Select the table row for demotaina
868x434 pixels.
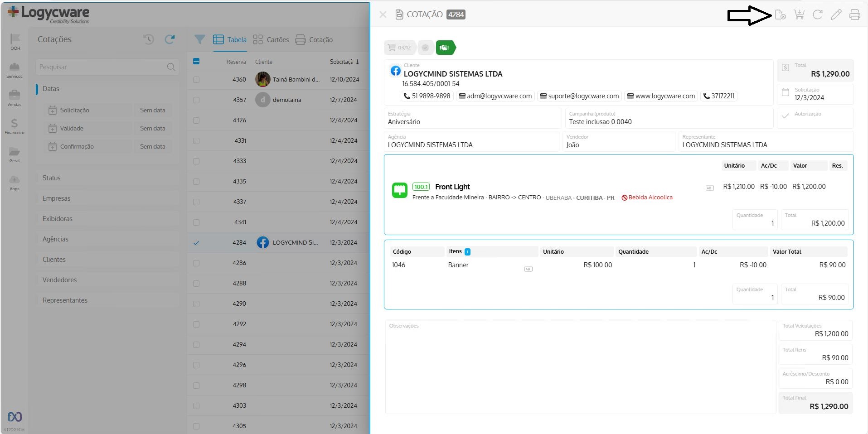coord(278,100)
